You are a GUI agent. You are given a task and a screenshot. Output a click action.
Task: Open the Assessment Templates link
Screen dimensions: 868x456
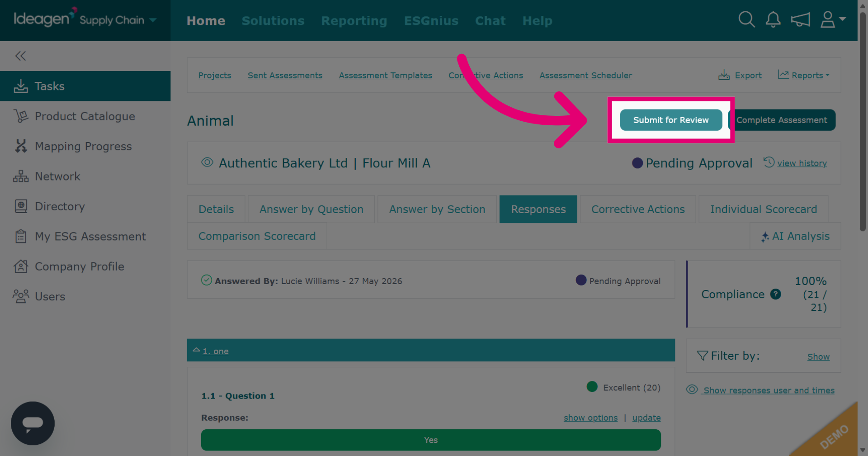coord(385,76)
